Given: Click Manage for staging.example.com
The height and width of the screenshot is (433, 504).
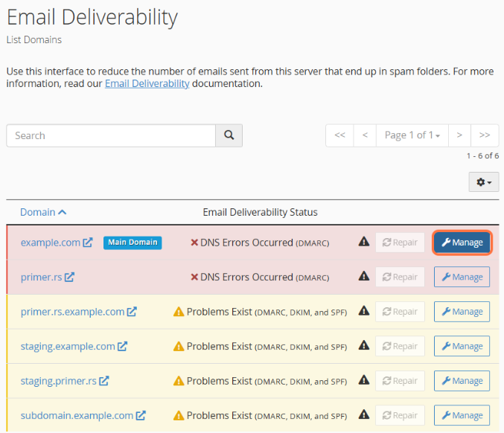Looking at the screenshot, I should click(462, 346).
